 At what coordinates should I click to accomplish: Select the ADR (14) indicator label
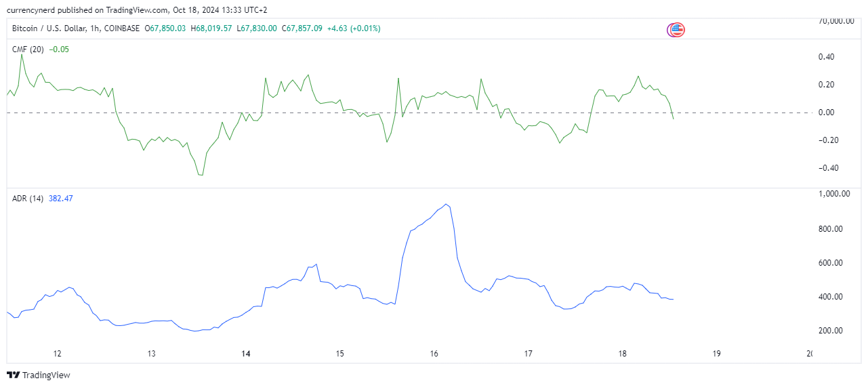coord(28,199)
